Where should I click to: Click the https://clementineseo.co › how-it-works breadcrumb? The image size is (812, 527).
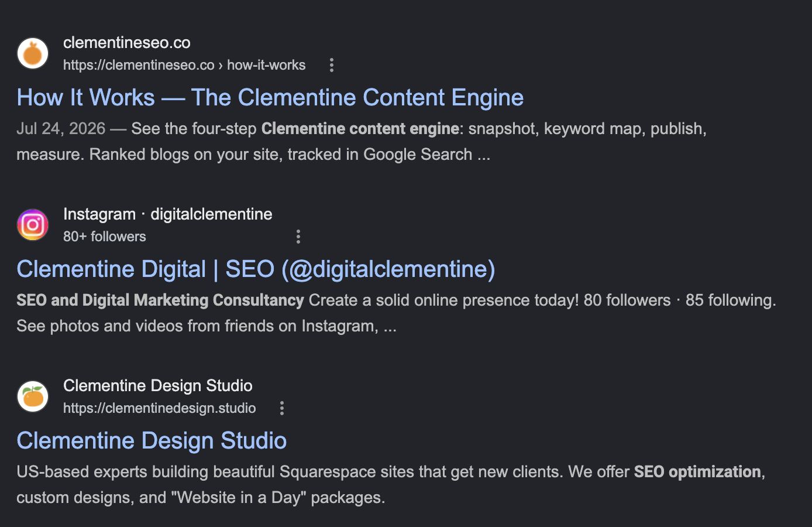[184, 65]
